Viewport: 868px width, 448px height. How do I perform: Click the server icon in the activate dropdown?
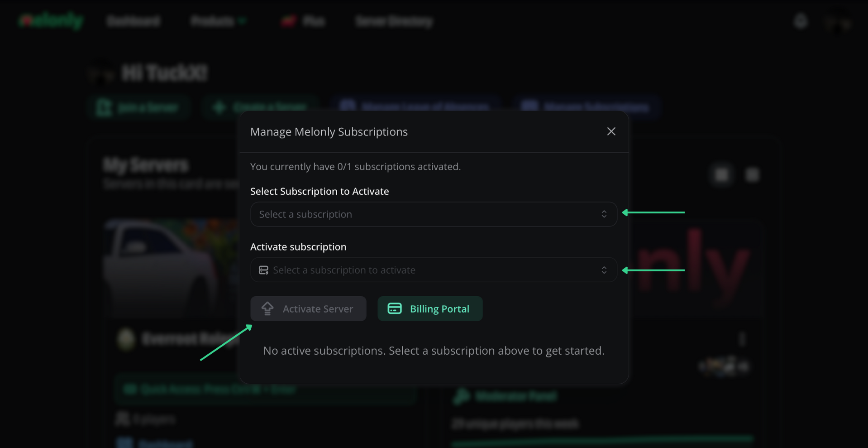click(x=263, y=270)
